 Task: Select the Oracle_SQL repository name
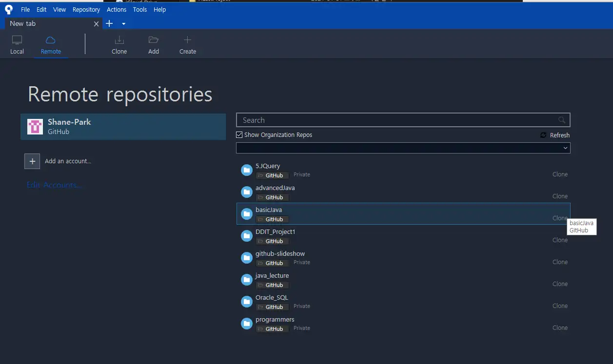pyautogui.click(x=272, y=298)
